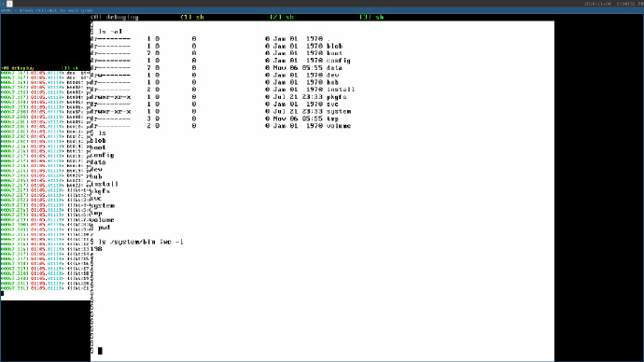Select [1] sh tab in small left console

[x=70, y=68]
